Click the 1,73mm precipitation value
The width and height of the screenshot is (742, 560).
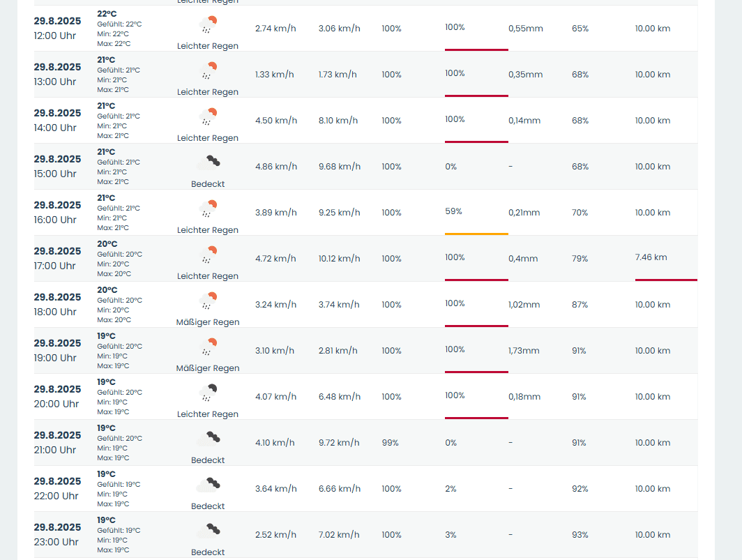(x=524, y=350)
